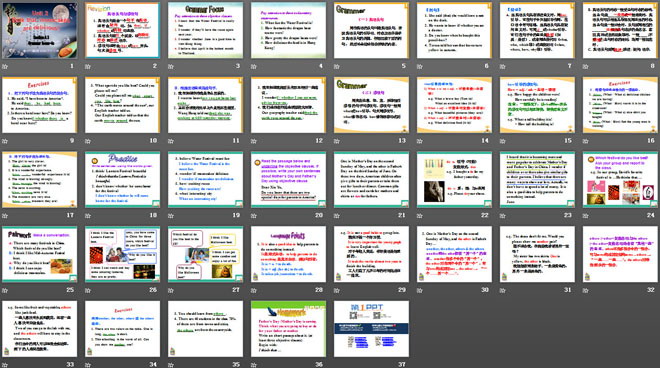The width and height of the screenshot is (660, 368).
Task: Click the transition star icon under slide 12
Action: click(254, 141)
